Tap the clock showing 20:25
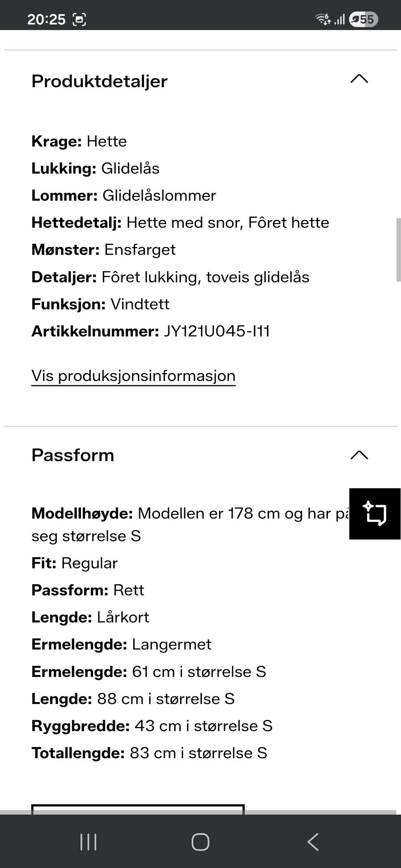This screenshot has height=868, width=401. (46, 18)
